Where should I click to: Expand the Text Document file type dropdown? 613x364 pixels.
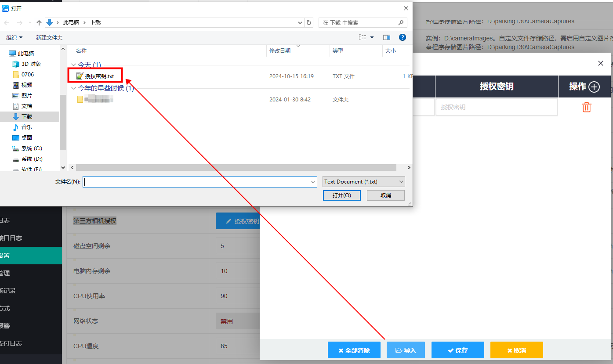(x=364, y=182)
